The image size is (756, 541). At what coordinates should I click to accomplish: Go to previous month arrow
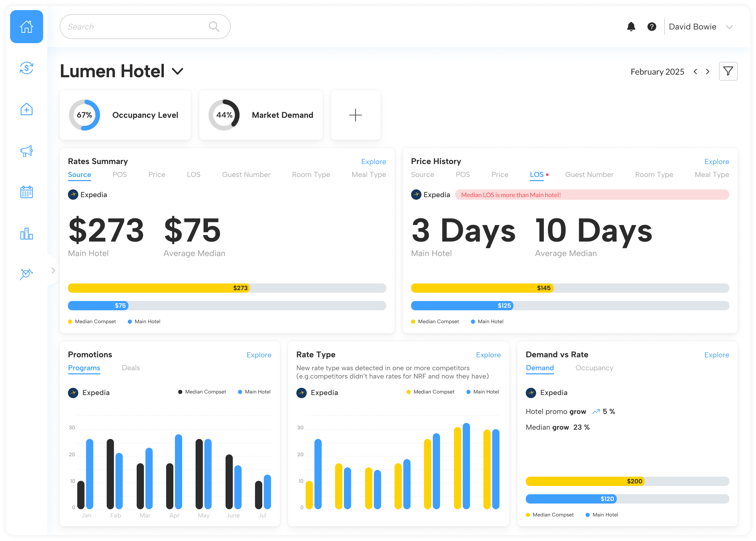(695, 72)
